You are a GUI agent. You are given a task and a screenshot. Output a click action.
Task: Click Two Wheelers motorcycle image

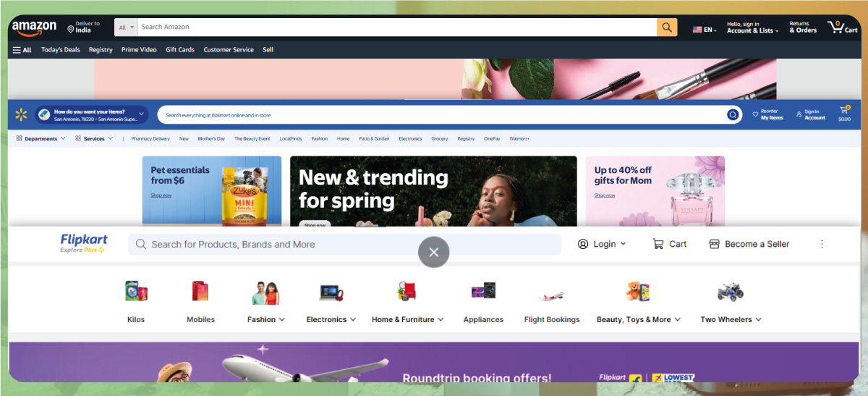(x=730, y=292)
